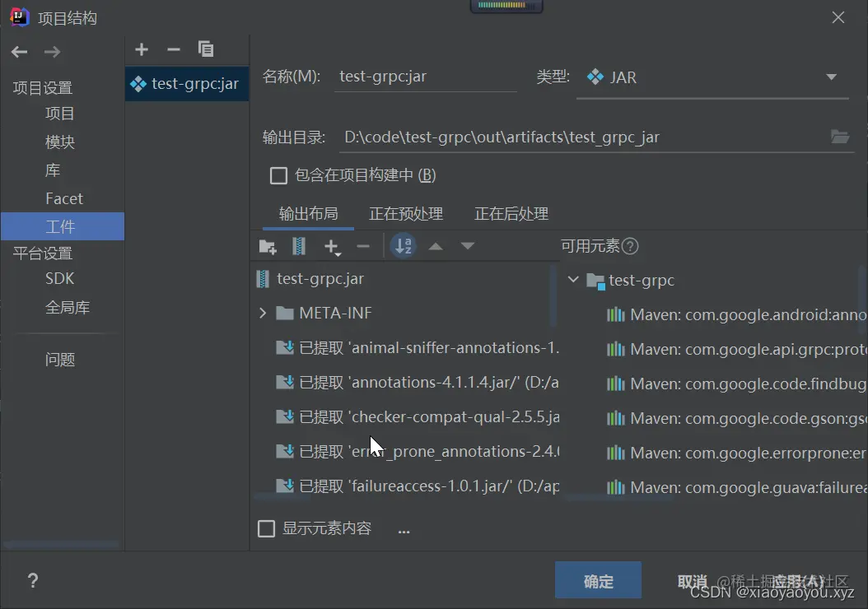The image size is (868, 609).
Task: Switch to the 正在预处理 tab
Action: click(405, 213)
